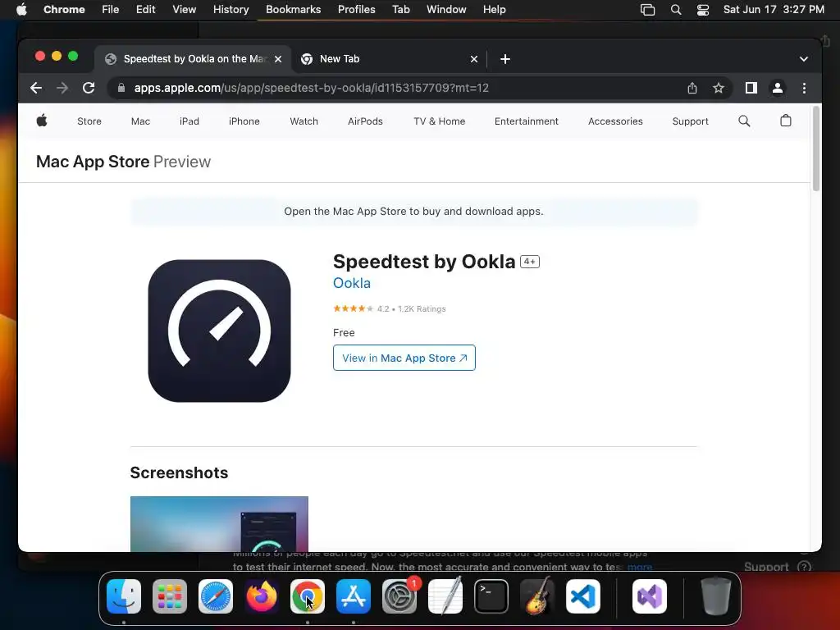840x630 pixels.
Task: Launch Firefox from the Dock
Action: (x=262, y=596)
